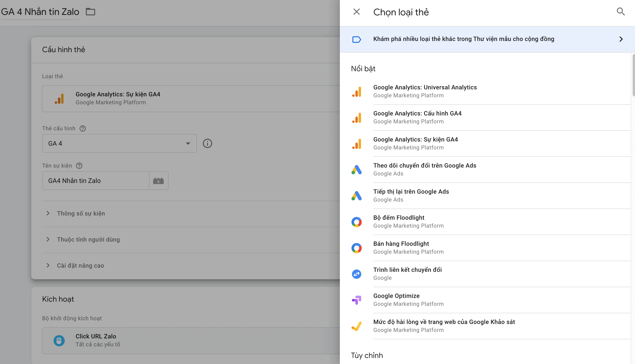Click the selected tag type Sự kiện GA4 box
The image size is (635, 364).
coord(191,99)
